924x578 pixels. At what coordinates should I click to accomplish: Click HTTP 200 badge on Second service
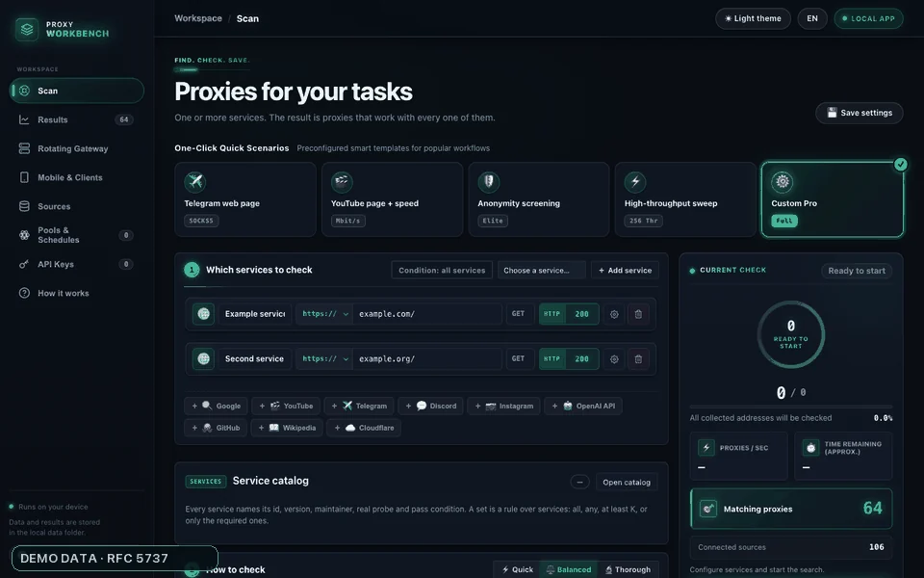pos(569,358)
